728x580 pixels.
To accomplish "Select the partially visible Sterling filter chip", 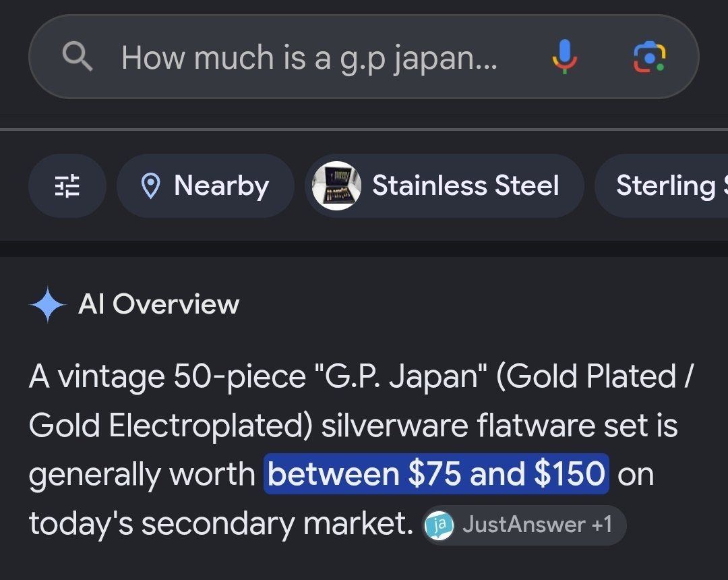I will coord(662,185).
